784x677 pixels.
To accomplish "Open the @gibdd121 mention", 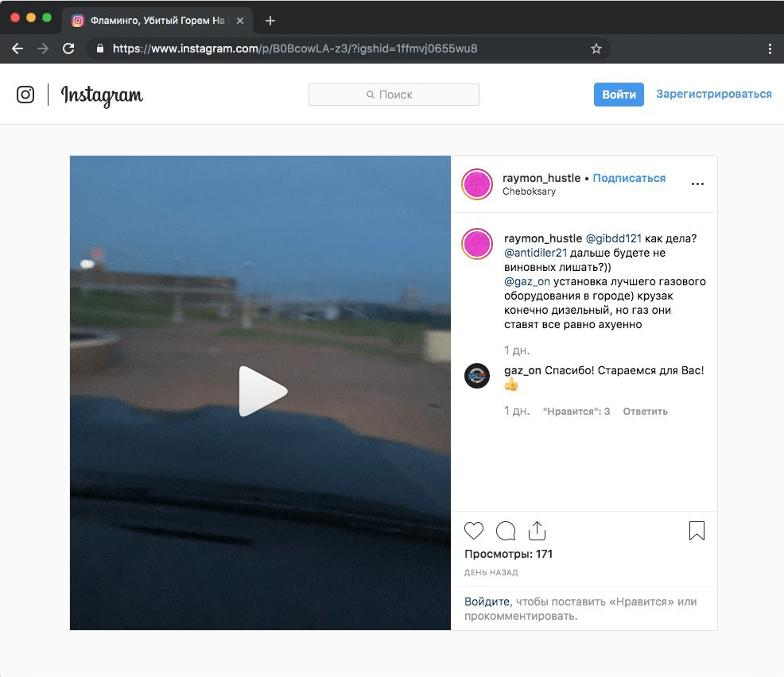I will click(x=614, y=238).
